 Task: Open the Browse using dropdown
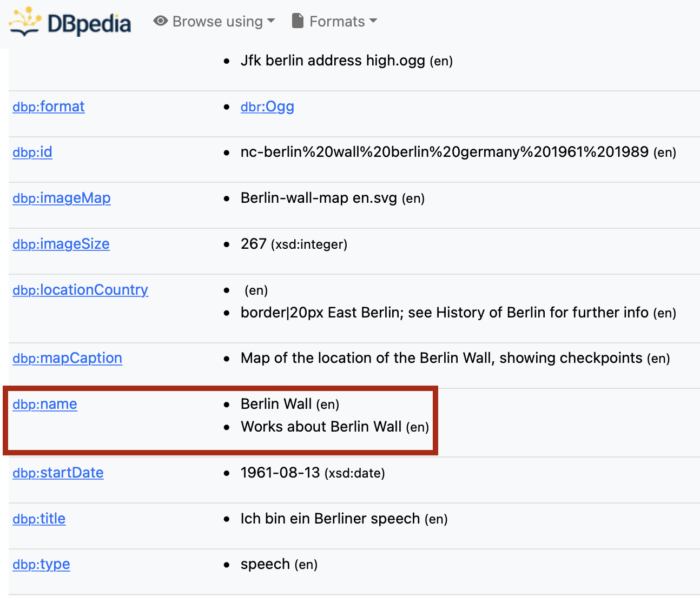(x=214, y=22)
